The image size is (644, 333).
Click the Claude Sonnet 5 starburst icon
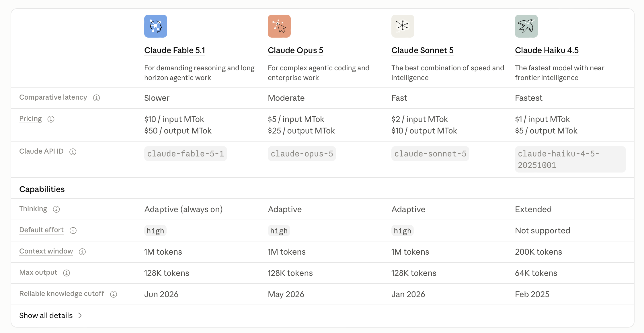tap(403, 26)
